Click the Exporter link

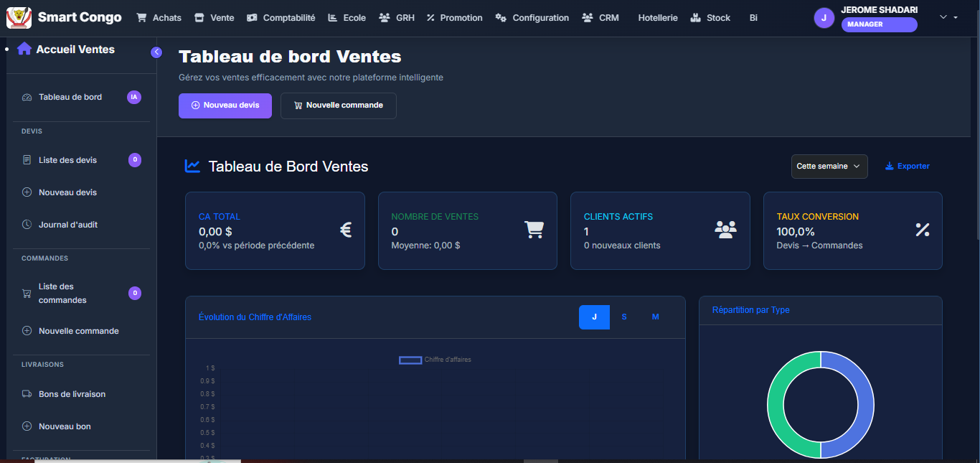[907, 166]
